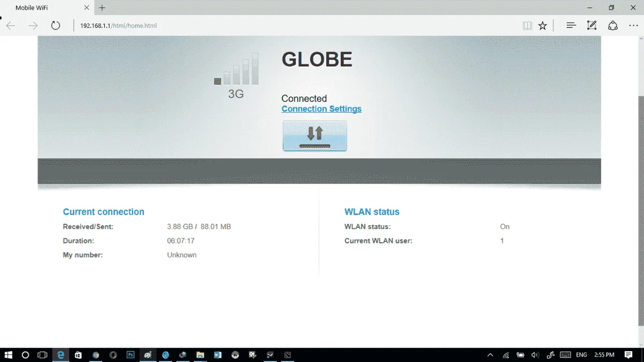
Task: Click the Duration value 06:07:17
Action: 181,241
